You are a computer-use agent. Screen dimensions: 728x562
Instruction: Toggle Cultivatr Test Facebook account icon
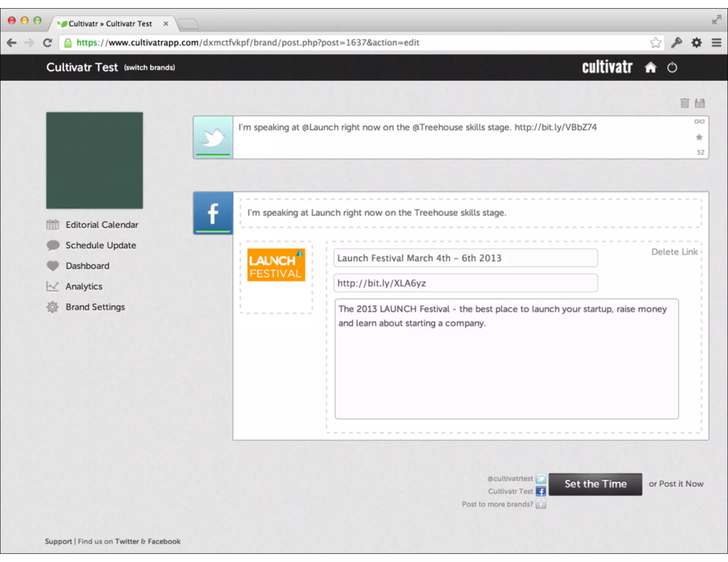(x=541, y=491)
